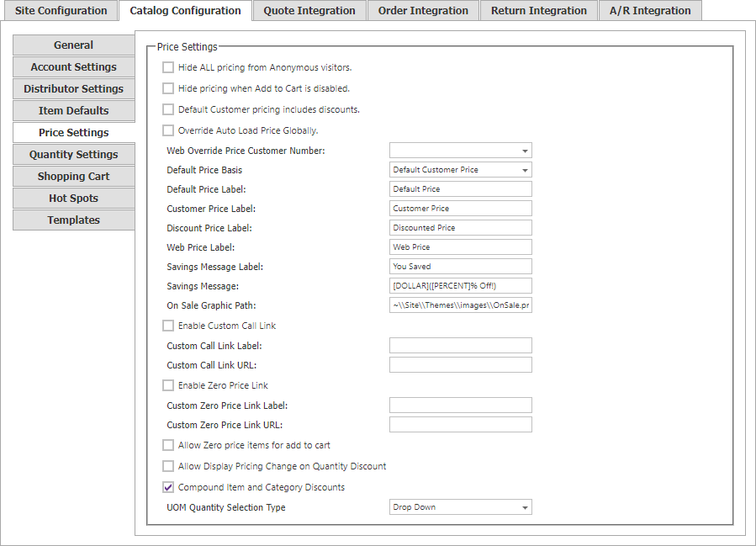Tick Enable Custom Call Link checkbox
756x546 pixels.
coord(168,326)
